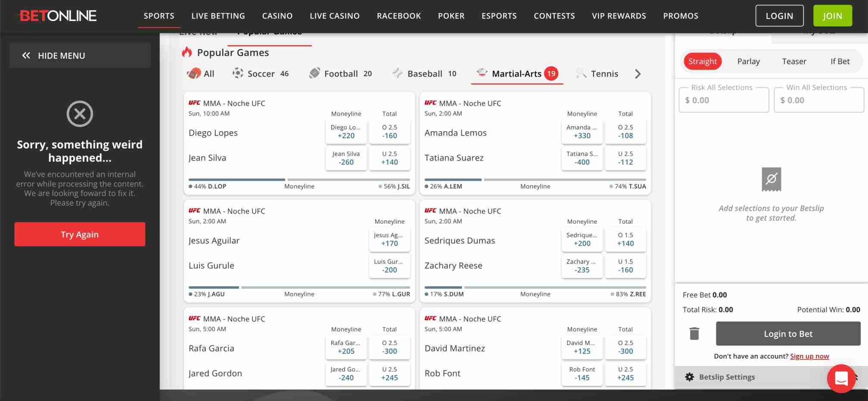
Task: Open VIP Rewards page
Action: click(x=619, y=16)
